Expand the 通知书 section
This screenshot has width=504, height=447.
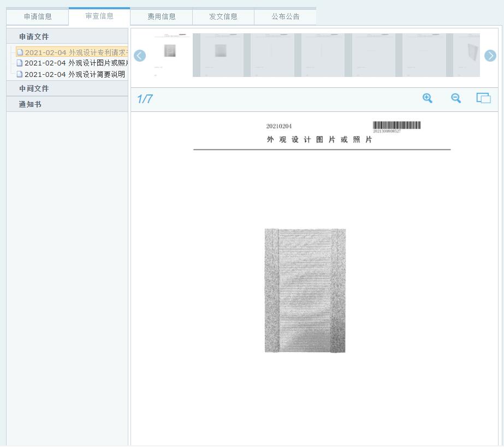click(30, 104)
